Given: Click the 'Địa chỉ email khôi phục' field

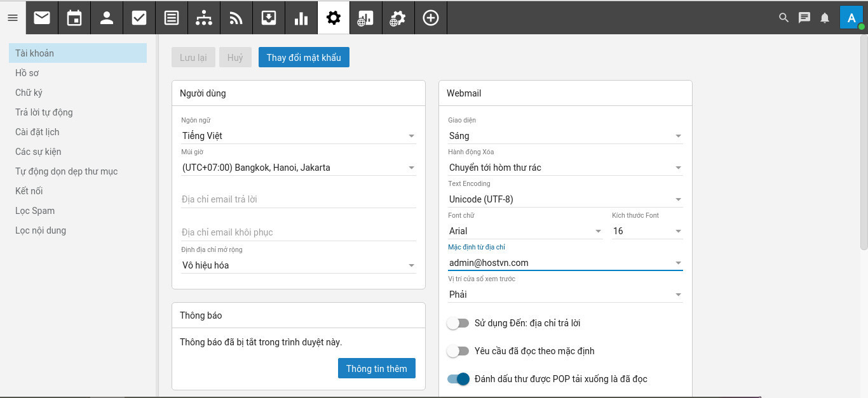Looking at the screenshot, I should 298,232.
